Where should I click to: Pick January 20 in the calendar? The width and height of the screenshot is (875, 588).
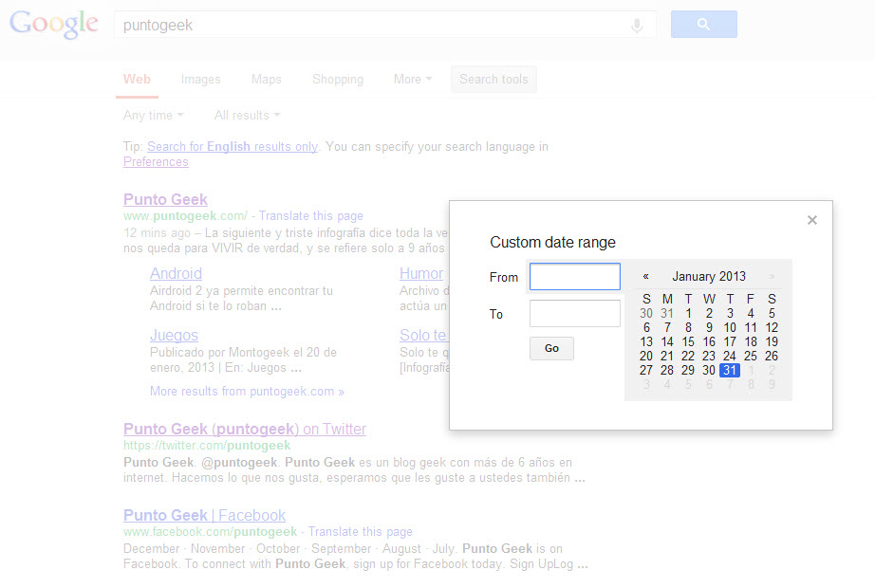coord(646,356)
